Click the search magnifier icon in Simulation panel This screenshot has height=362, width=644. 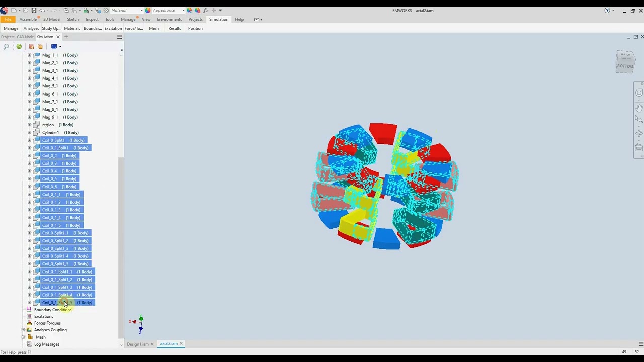[x=6, y=46]
